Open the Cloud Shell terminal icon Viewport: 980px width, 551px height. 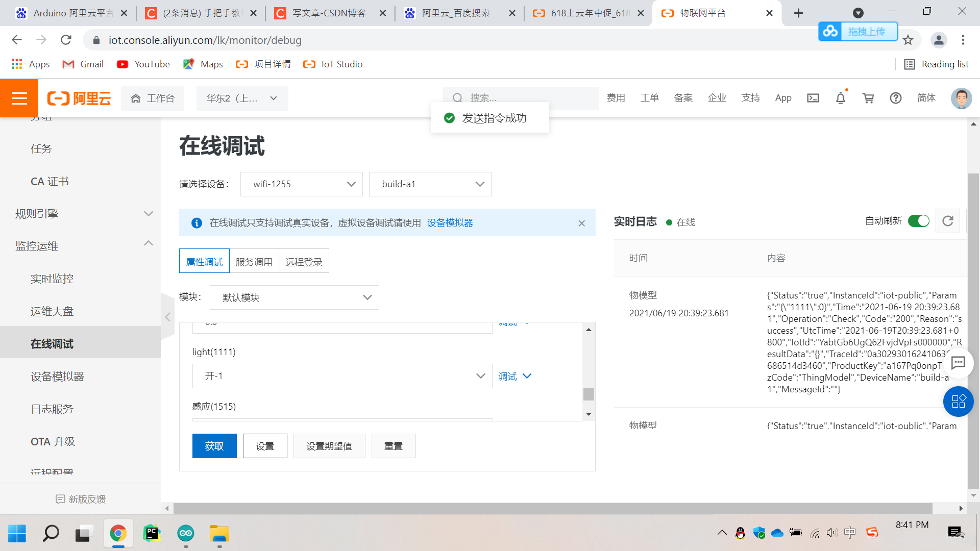813,98
